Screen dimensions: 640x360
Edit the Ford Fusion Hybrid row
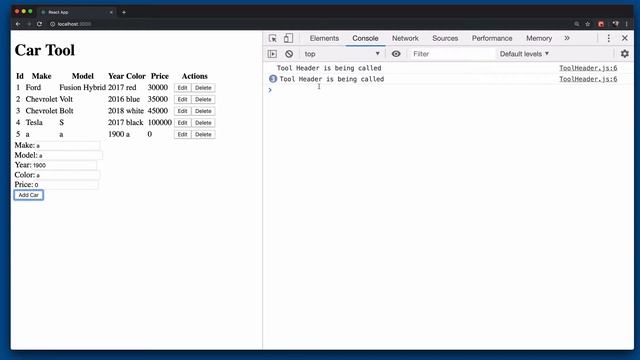[x=182, y=88]
